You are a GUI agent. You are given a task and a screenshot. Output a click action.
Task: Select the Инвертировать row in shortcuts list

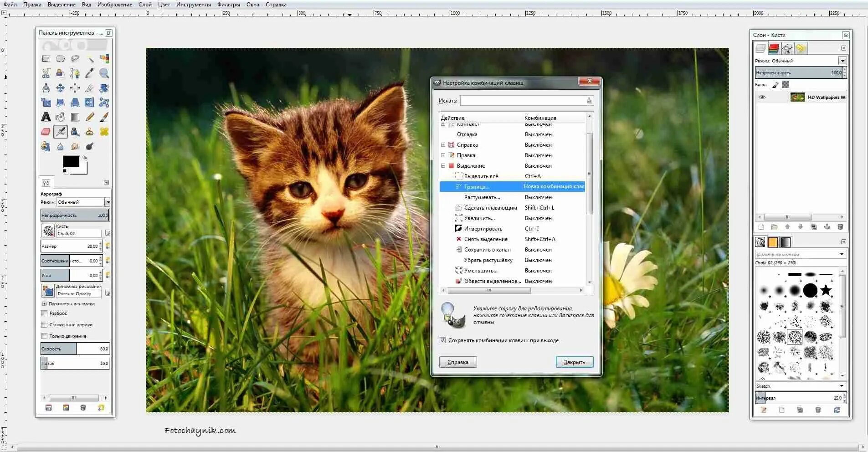[512, 229]
